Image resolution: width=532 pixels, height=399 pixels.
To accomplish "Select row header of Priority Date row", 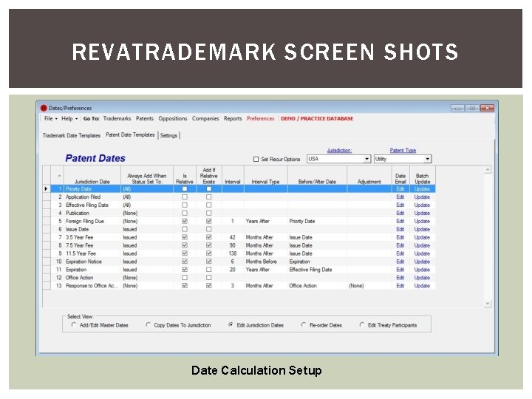I will (47, 188).
